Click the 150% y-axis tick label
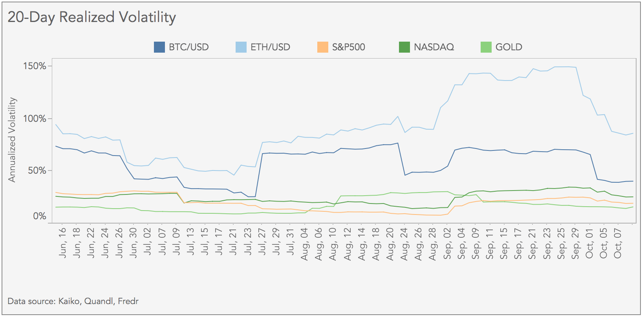This screenshot has height=319, width=644. pos(35,66)
